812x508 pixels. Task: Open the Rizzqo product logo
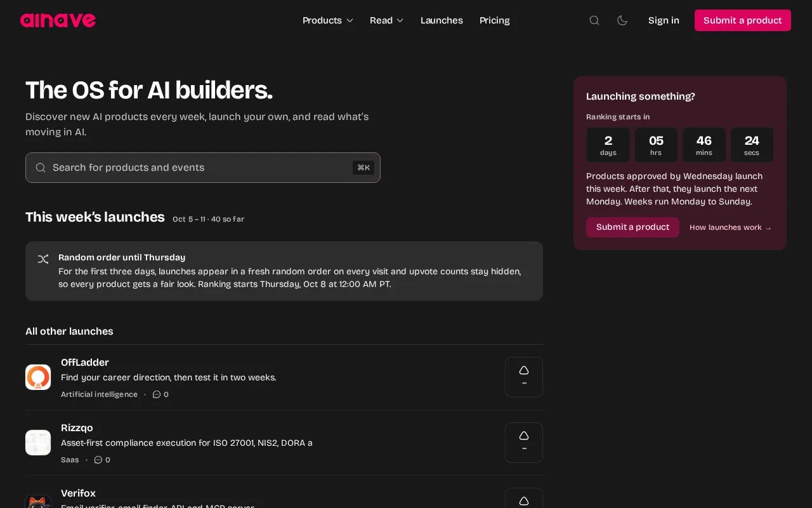38,443
